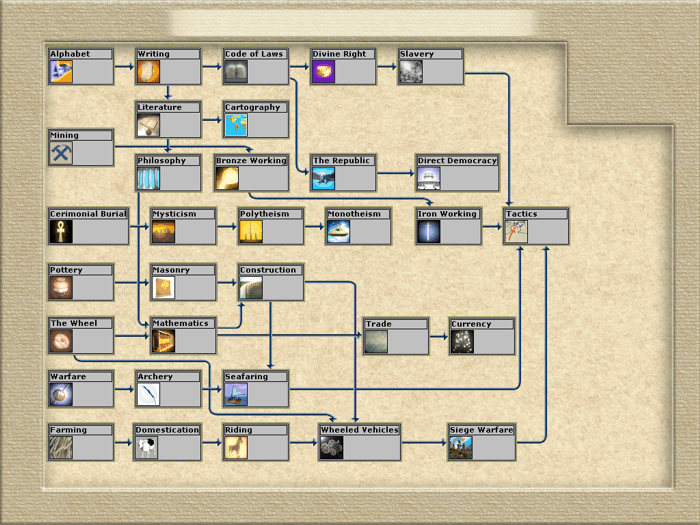Click the Siege Warfare title label
This screenshot has width=700, height=525.
pos(482,430)
